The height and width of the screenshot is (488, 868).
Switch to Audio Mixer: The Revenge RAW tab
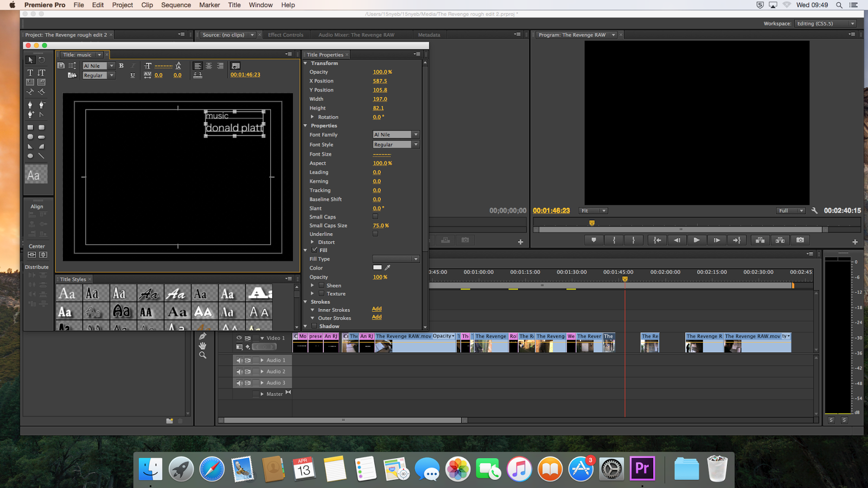(x=356, y=35)
